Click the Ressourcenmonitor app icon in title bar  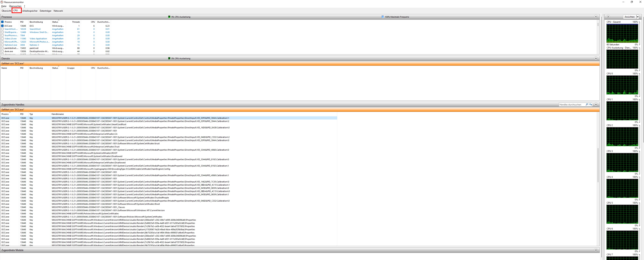tap(2, 2)
